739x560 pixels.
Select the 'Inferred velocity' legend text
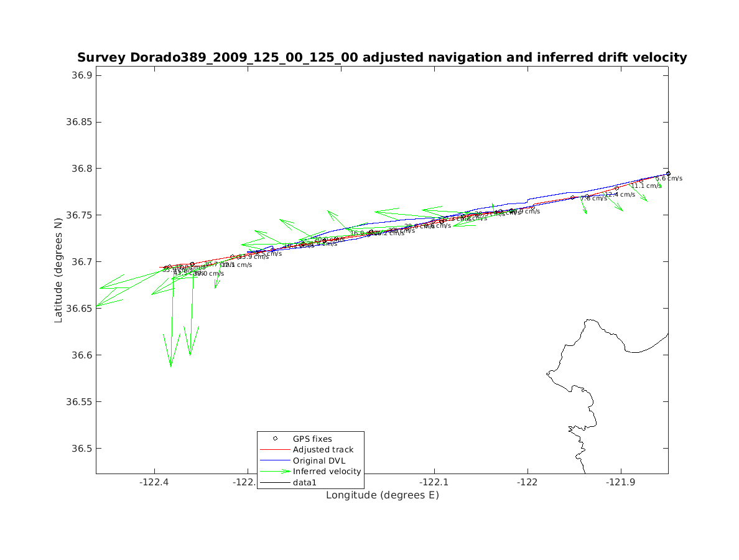tap(327, 471)
